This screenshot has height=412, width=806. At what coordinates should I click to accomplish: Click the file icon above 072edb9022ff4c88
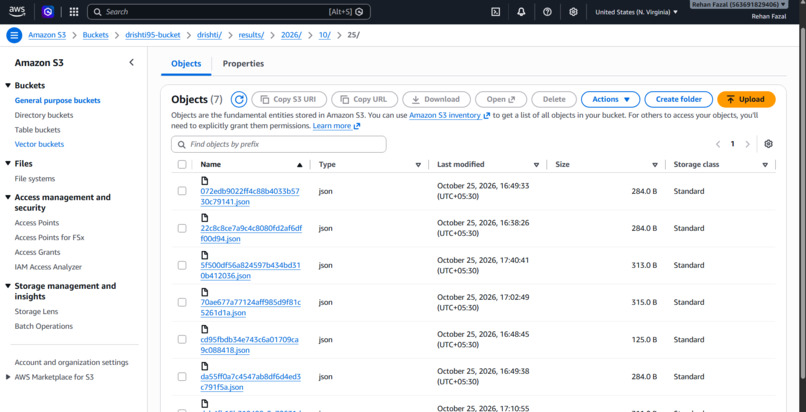(x=205, y=181)
